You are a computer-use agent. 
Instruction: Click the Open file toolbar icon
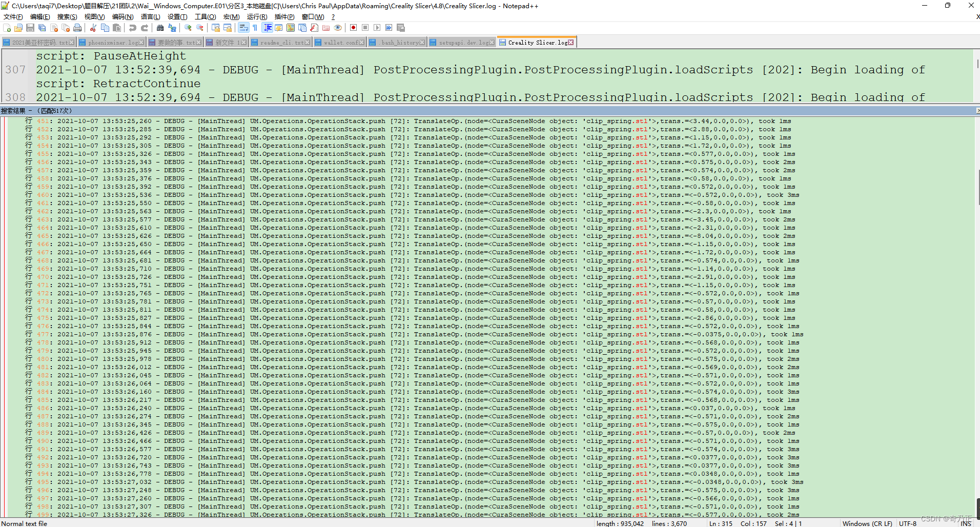[18, 28]
